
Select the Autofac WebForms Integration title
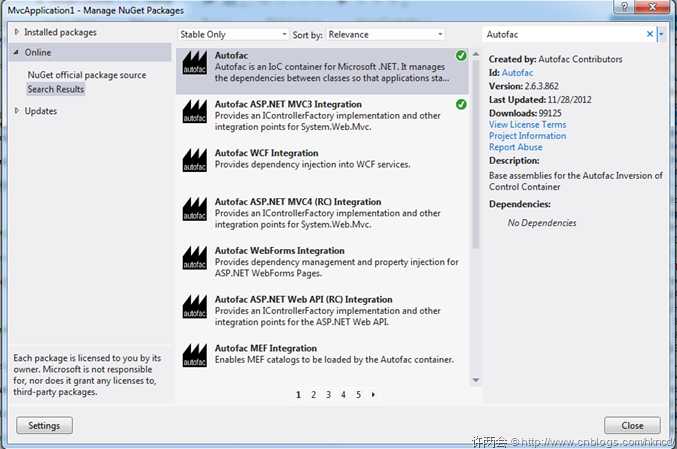click(x=279, y=251)
